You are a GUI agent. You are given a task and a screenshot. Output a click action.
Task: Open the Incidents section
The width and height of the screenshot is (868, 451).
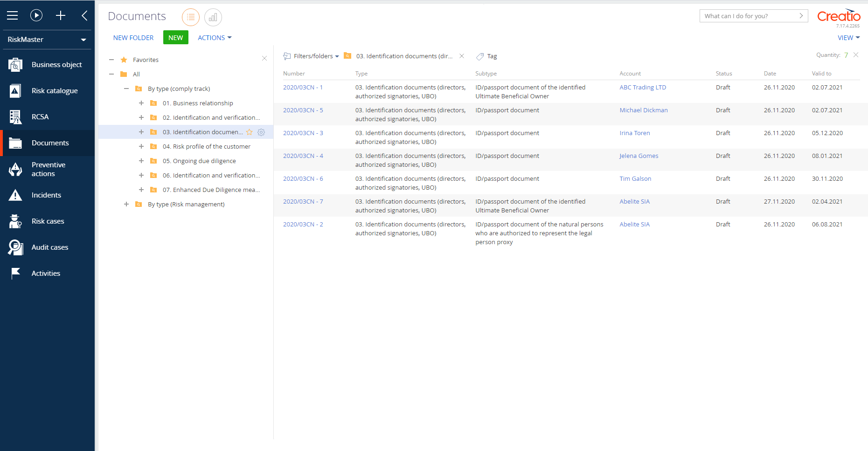click(x=46, y=195)
